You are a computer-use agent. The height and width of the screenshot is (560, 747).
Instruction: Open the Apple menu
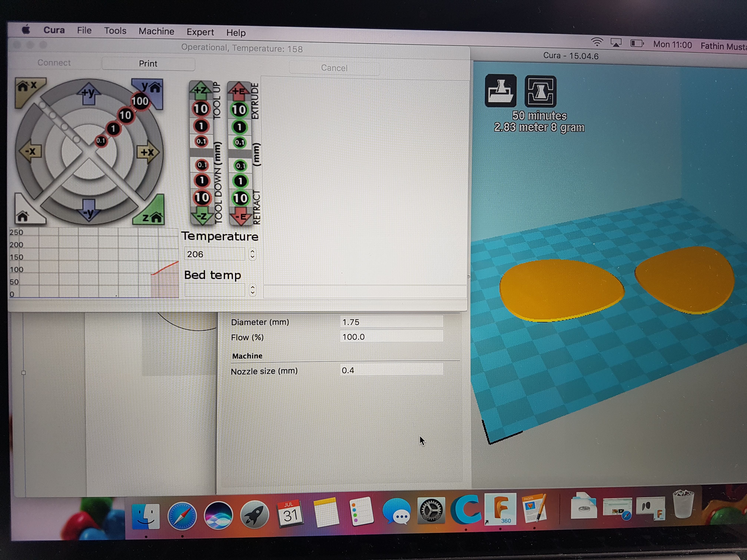pyautogui.click(x=26, y=29)
